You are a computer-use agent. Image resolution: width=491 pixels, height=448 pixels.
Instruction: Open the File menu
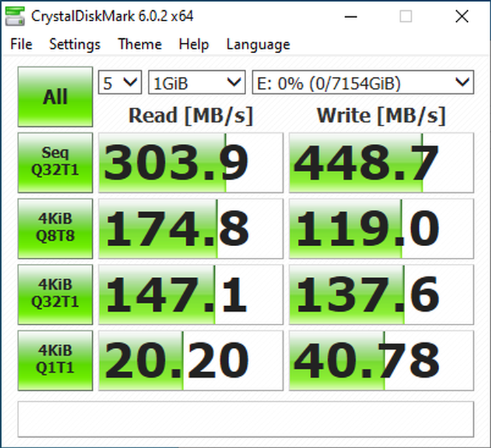[x=21, y=44]
